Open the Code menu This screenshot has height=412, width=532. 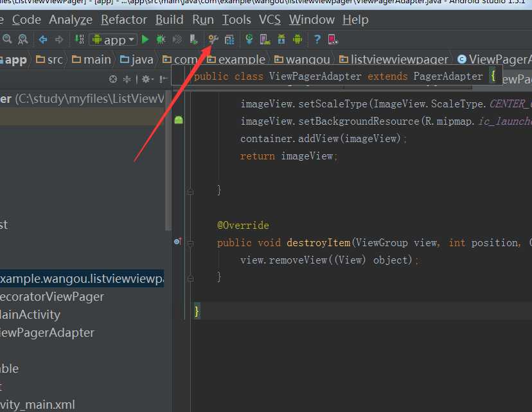click(x=26, y=20)
